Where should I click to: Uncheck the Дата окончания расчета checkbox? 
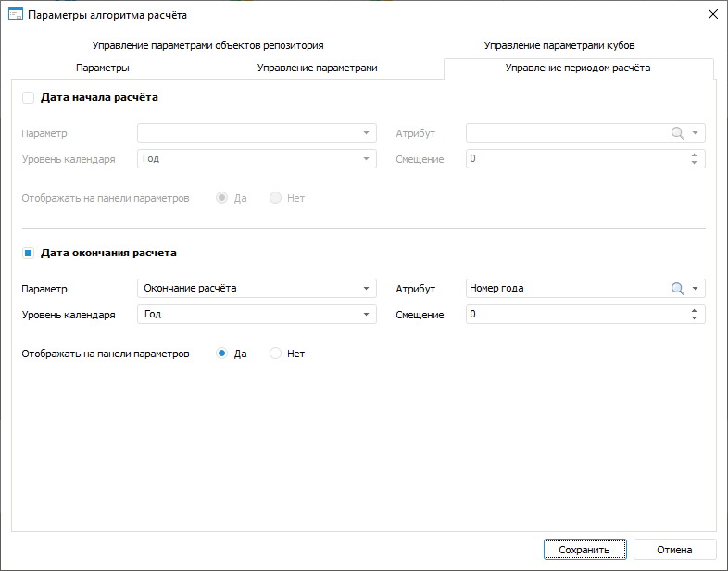(28, 253)
